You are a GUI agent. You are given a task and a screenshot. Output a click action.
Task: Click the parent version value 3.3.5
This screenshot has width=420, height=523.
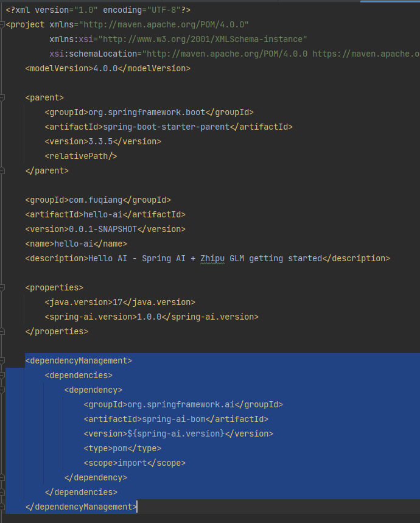[100, 141]
